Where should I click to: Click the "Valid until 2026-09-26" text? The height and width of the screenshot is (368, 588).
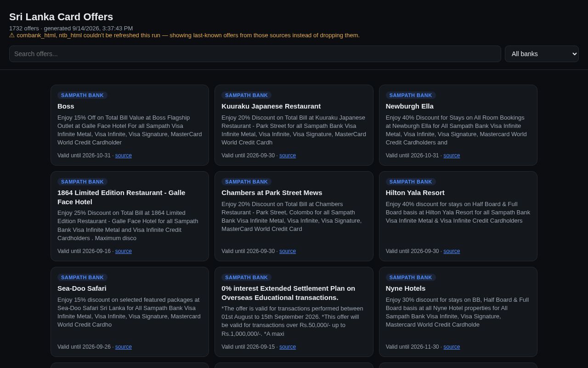(x=84, y=347)
